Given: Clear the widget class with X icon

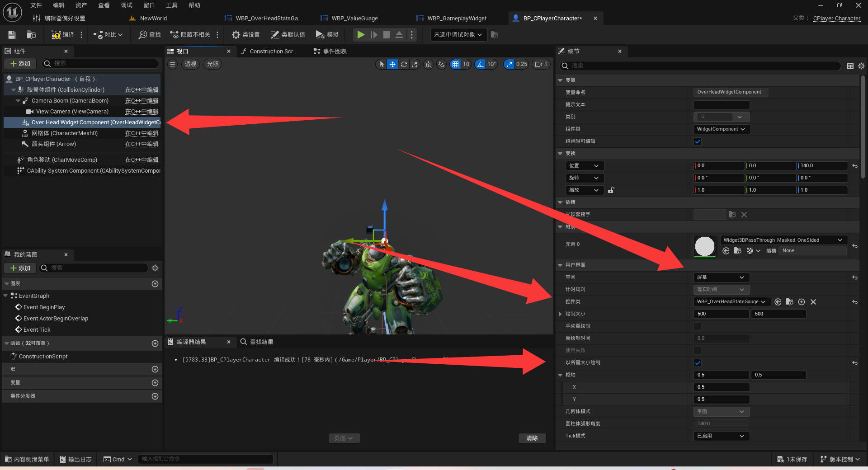Looking at the screenshot, I should pos(813,302).
